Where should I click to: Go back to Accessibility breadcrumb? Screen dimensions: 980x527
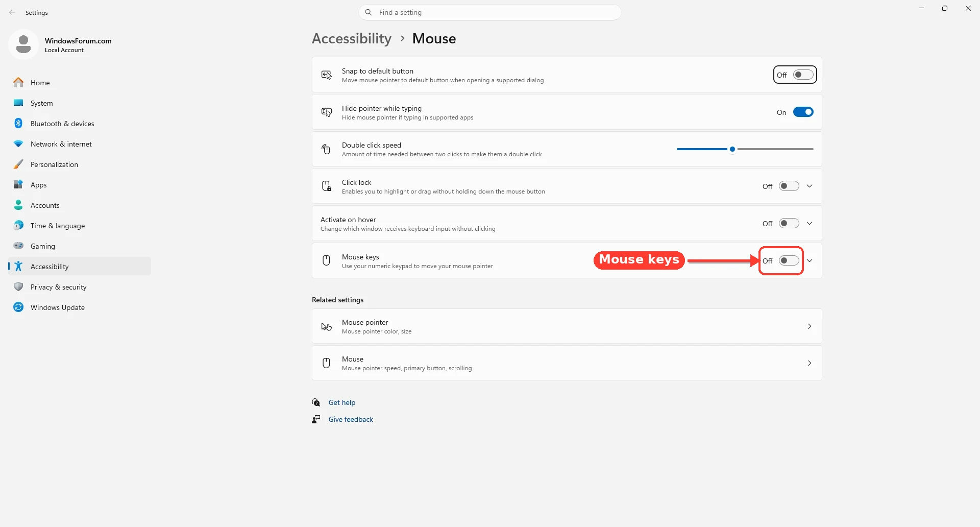(352, 38)
